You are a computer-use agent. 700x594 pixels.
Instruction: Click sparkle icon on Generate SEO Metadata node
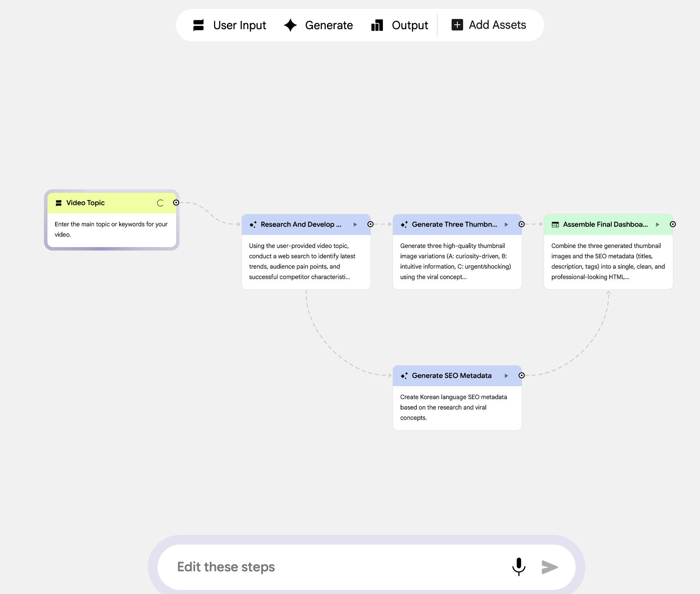click(404, 376)
